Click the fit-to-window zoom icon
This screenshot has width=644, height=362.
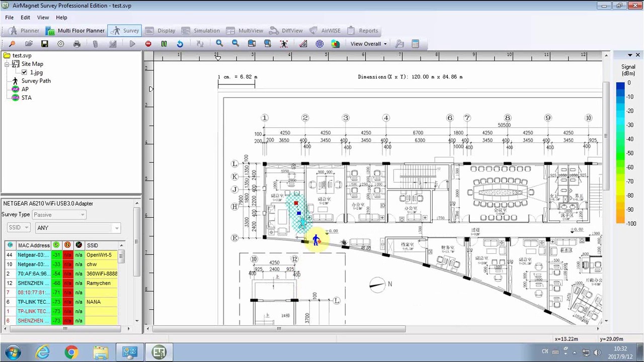[x=268, y=44]
